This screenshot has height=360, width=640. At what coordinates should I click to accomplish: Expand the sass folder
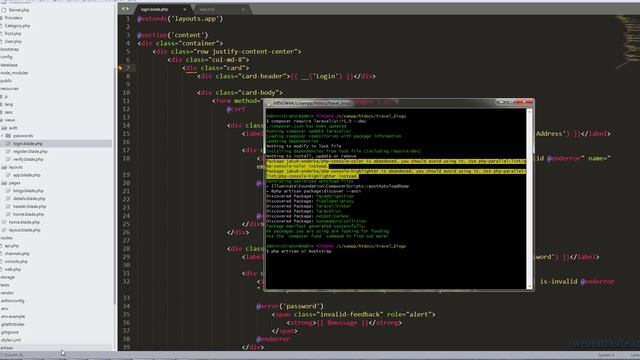pyautogui.click(x=8, y=112)
